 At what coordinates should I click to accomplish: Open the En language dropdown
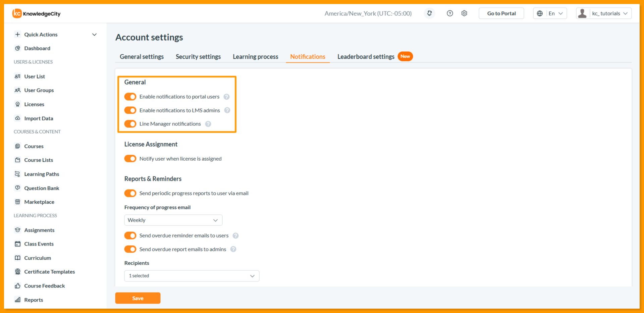click(x=550, y=13)
